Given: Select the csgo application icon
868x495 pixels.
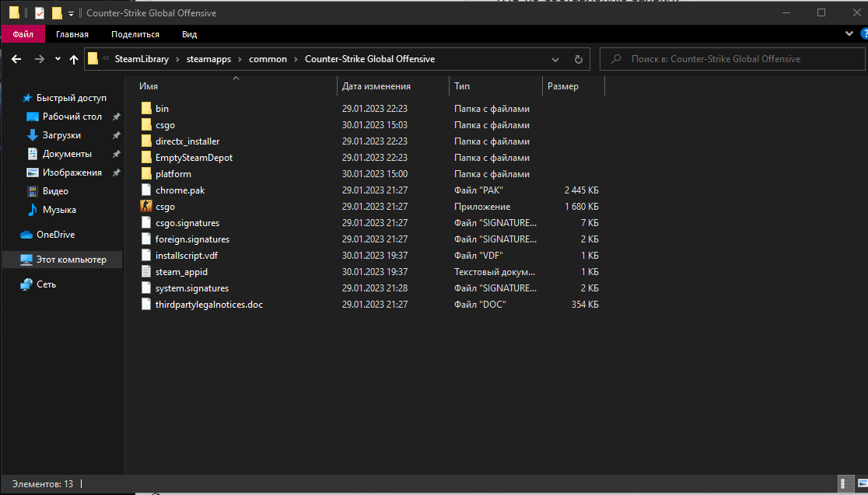Looking at the screenshot, I should pos(146,206).
